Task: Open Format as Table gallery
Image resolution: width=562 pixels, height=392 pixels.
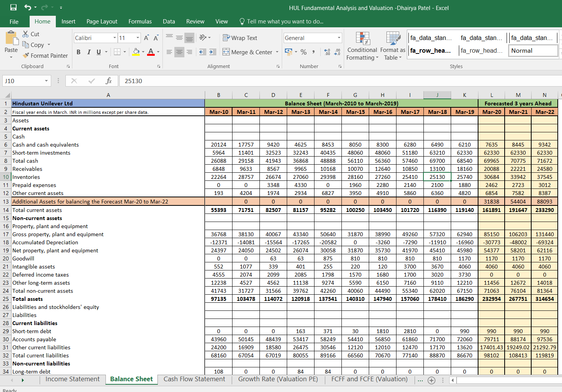Action: click(393, 46)
